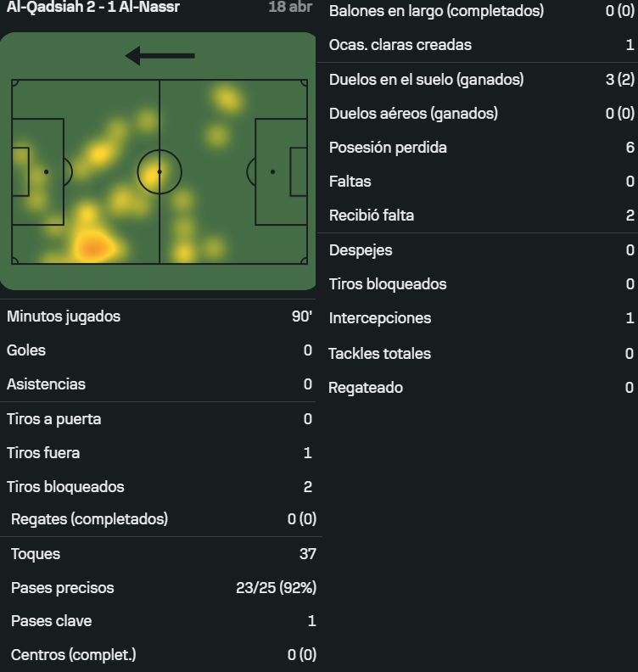The height and width of the screenshot is (672, 638).
Task: Open the Al-Qadsiah 2 - 1 Al-Nassr match title
Action: click(x=93, y=7)
